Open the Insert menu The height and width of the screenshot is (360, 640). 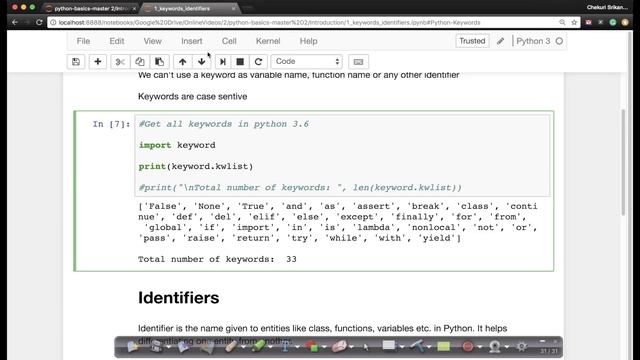click(x=192, y=41)
